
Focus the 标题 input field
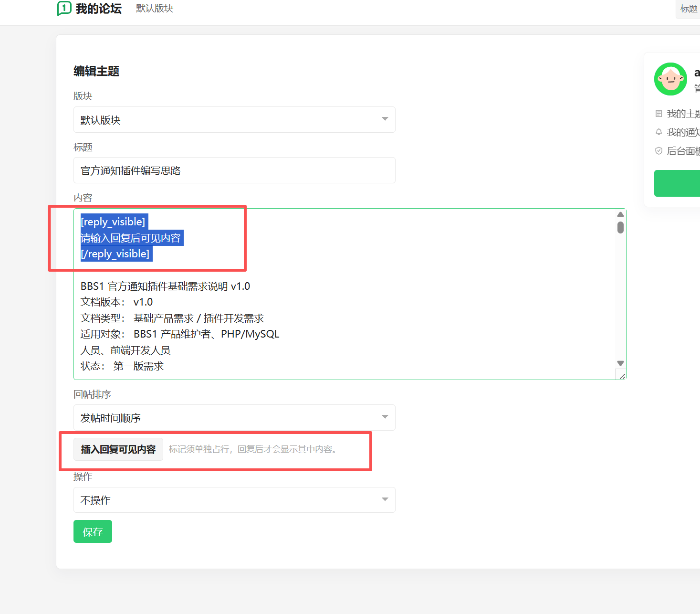click(234, 170)
